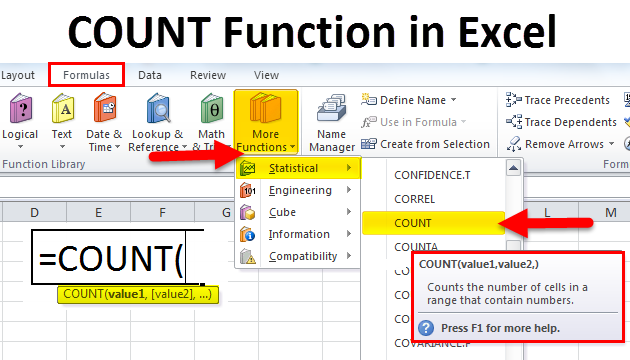Choose COUNT from the function list
This screenshot has width=630, height=360.
click(433, 223)
